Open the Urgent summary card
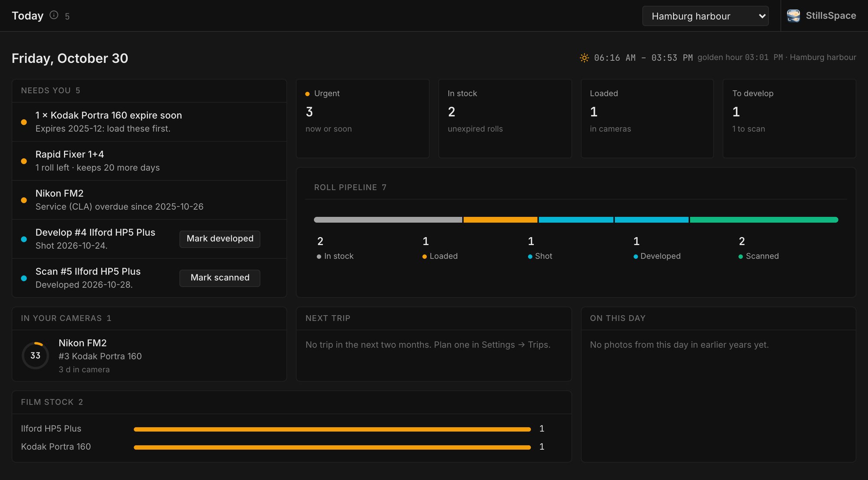868x480 pixels. [362, 118]
